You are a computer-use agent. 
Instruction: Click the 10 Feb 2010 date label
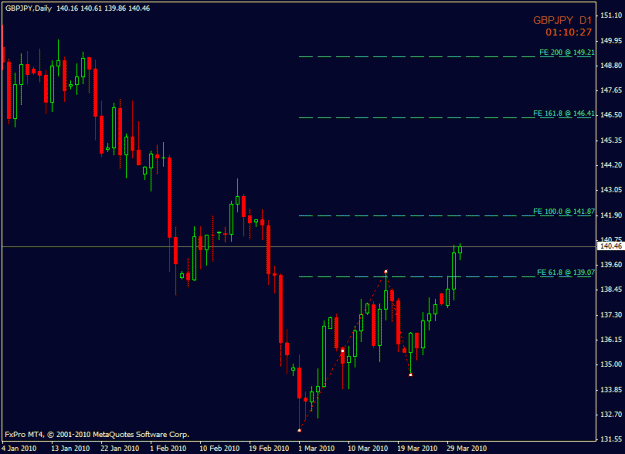click(219, 448)
